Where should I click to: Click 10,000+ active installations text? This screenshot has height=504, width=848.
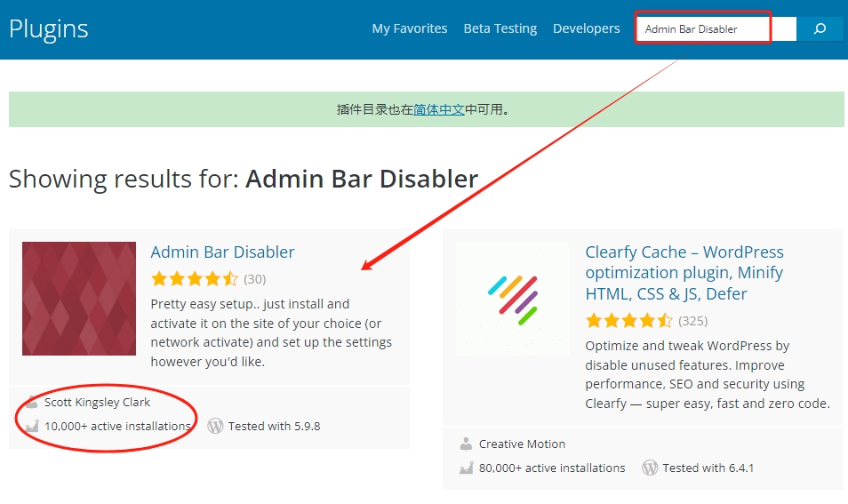coord(117,426)
